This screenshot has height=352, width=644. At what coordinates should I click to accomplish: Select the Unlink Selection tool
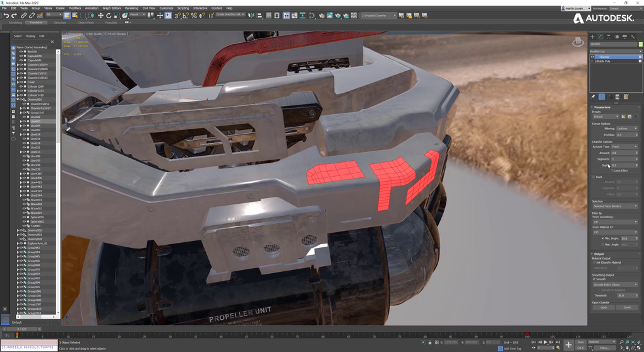point(32,16)
